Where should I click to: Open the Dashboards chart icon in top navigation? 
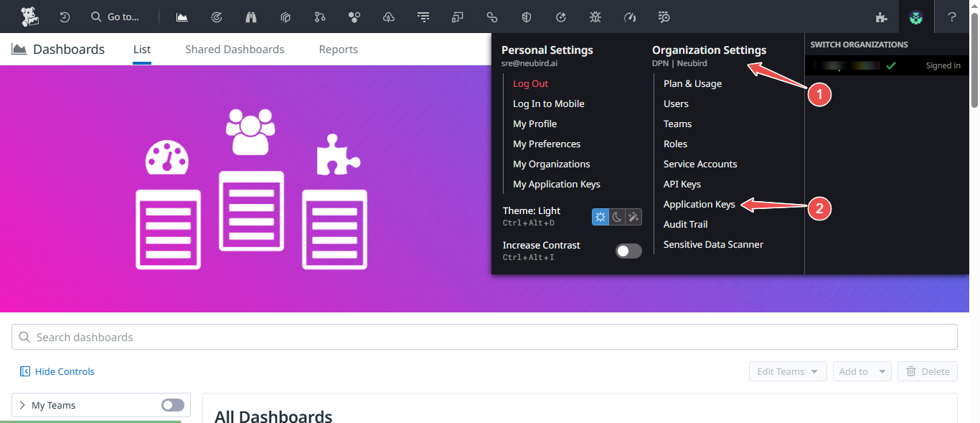pos(182,17)
